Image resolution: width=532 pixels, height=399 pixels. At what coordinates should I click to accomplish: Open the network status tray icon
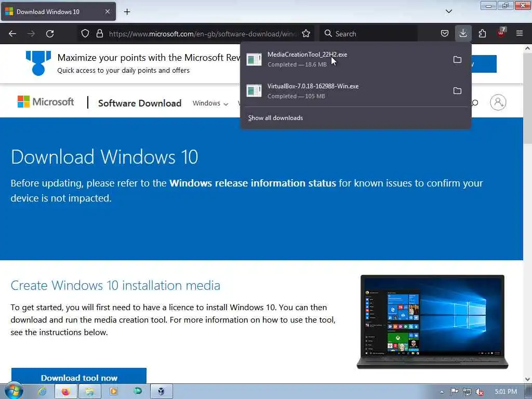click(x=467, y=392)
